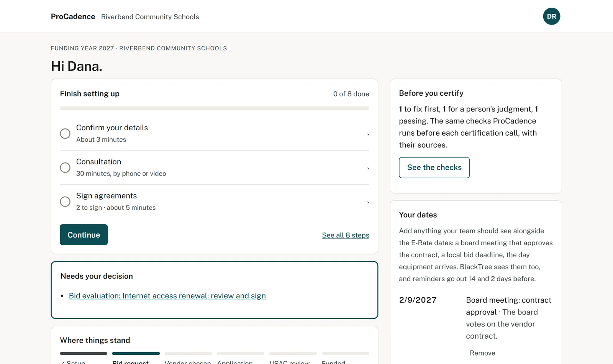This screenshot has width=613, height=364.
Task: Click 30 minutes, by phone or video
Action: 121,174
